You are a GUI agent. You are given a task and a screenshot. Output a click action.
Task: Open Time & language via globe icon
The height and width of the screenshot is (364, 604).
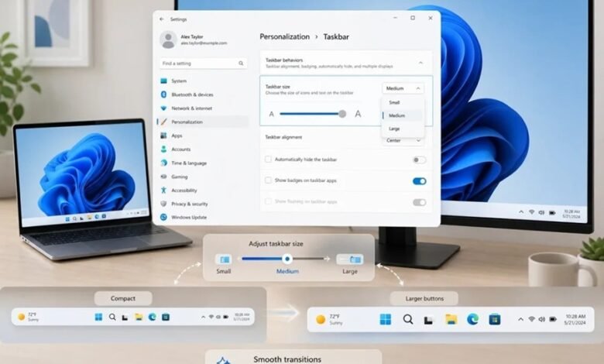(x=163, y=163)
